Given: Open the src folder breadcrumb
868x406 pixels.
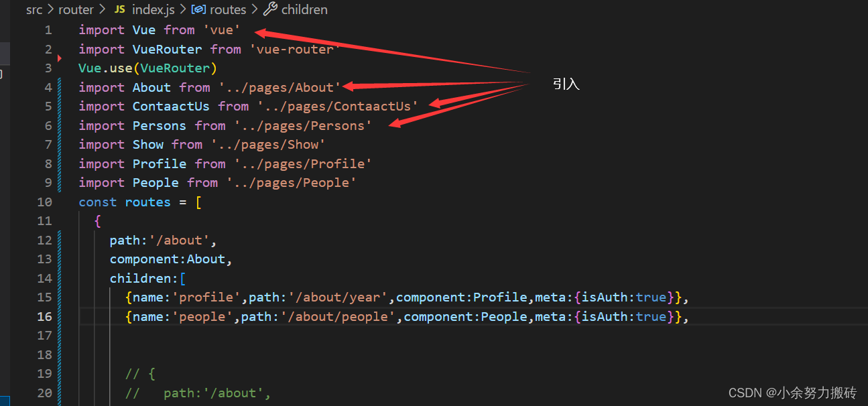Looking at the screenshot, I should pyautogui.click(x=34, y=9).
